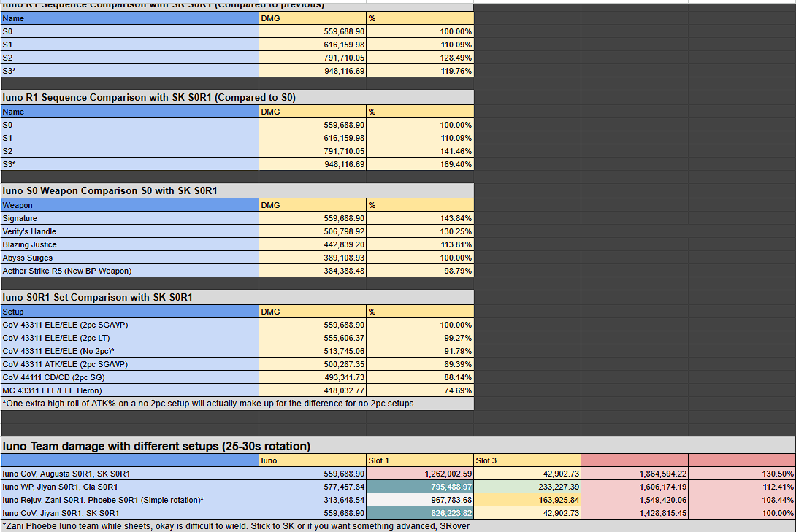Click Aether Strike R5 (New BP Weapon) cell
796x532 pixels.
coord(130,271)
